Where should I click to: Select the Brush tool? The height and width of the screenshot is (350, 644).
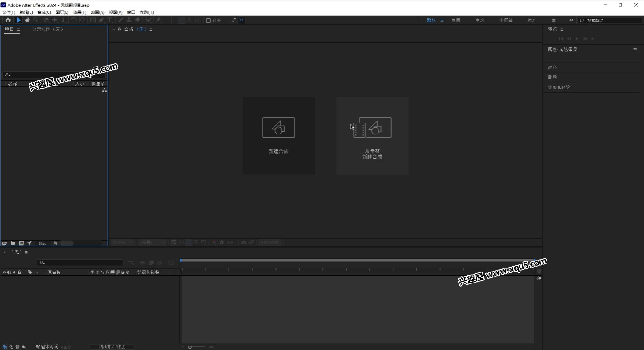(x=120, y=20)
